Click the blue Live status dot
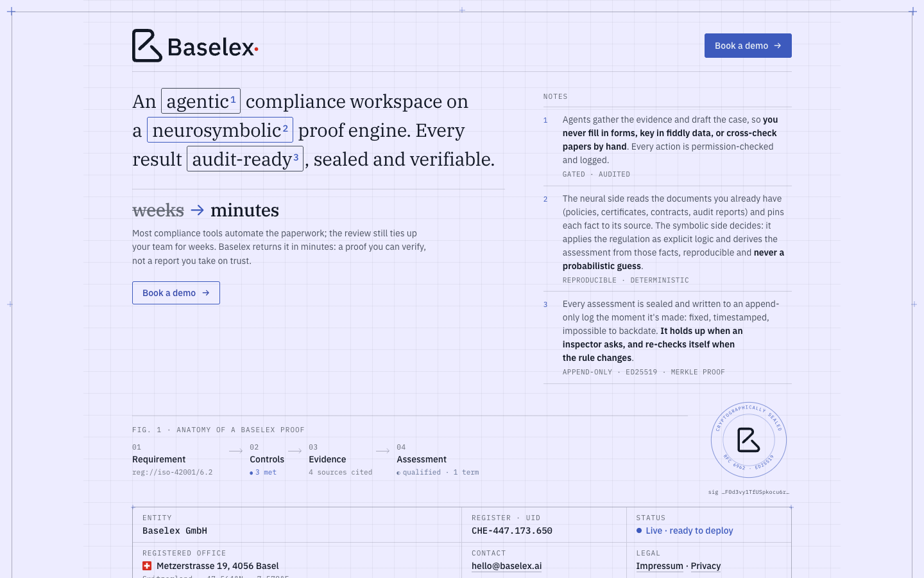The height and width of the screenshot is (578, 924). coord(639,530)
